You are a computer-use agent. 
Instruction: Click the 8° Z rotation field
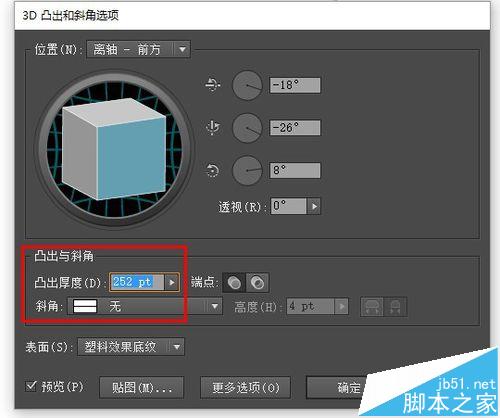tap(295, 170)
